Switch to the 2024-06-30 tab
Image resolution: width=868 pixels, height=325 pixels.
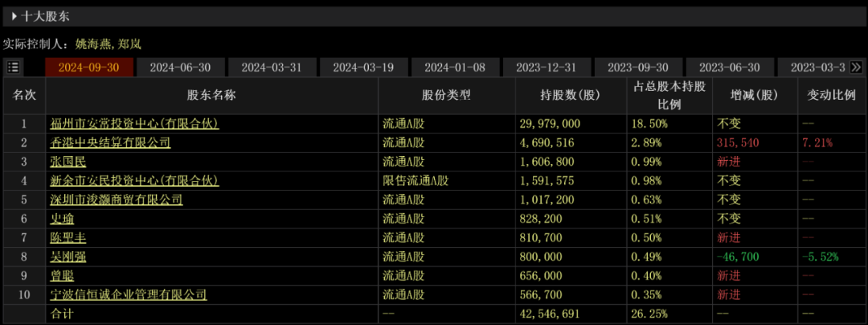click(181, 68)
